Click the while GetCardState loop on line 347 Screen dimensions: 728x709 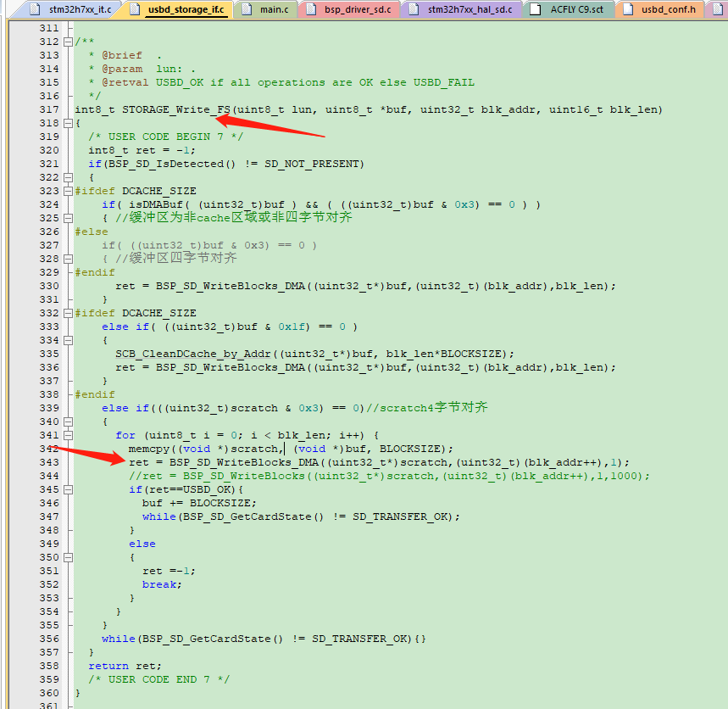[301, 516]
